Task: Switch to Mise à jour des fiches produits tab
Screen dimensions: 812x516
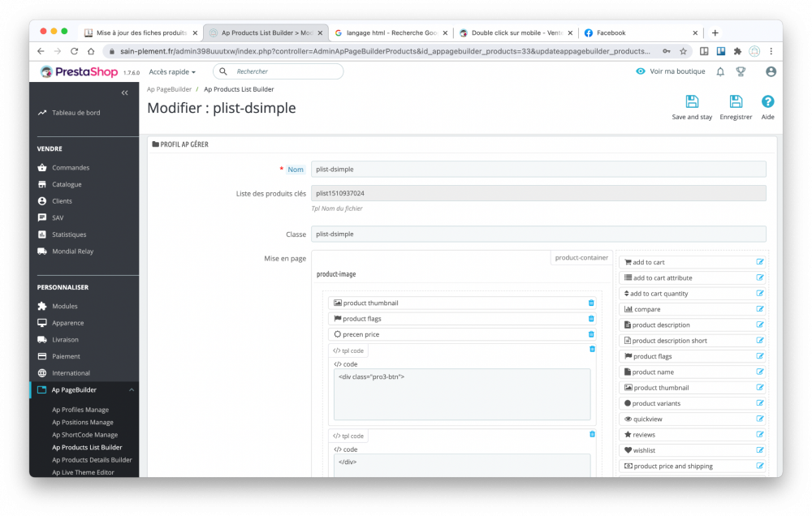Action: [141, 32]
